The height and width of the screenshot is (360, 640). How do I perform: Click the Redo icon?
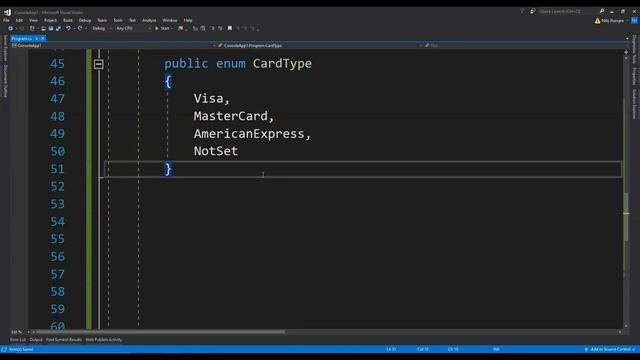(80, 28)
